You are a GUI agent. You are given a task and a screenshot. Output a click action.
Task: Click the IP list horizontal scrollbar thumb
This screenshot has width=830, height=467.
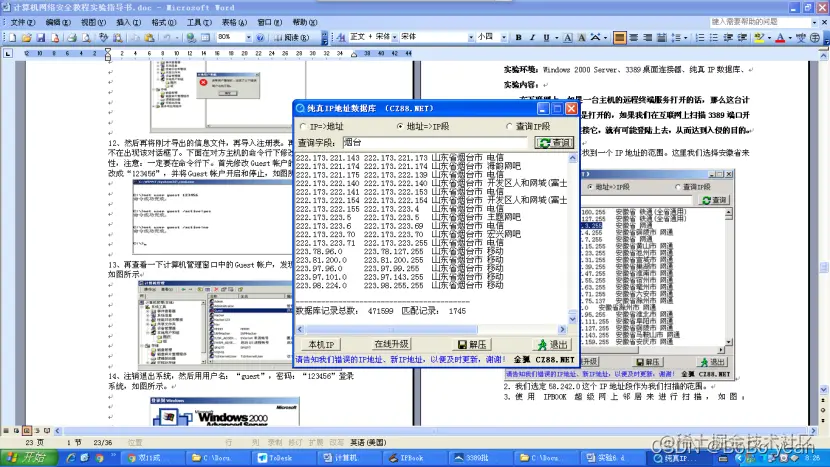click(x=391, y=329)
